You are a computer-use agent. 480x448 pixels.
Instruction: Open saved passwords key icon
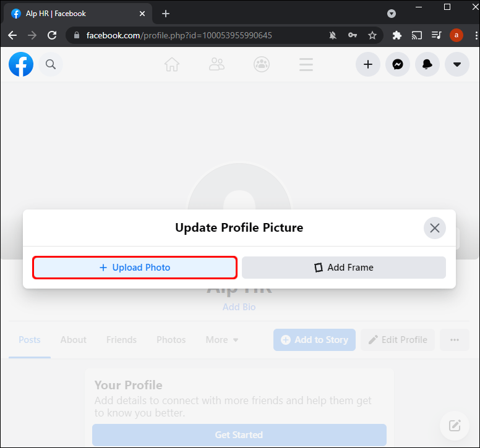[x=353, y=35]
